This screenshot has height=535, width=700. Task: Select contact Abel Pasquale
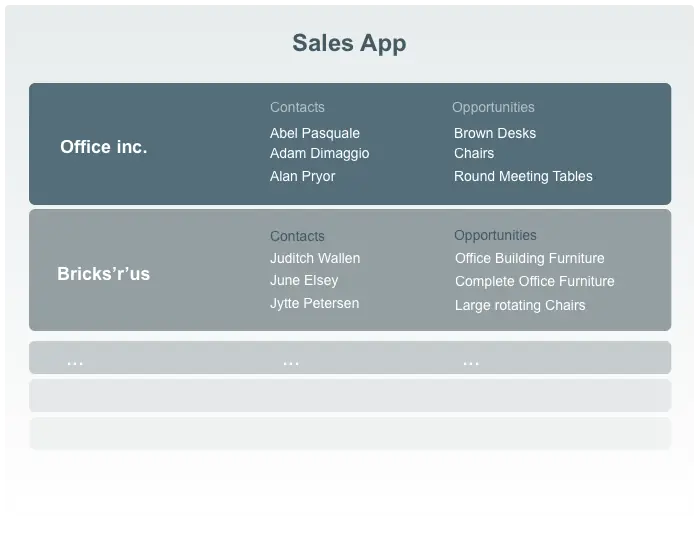[315, 133]
